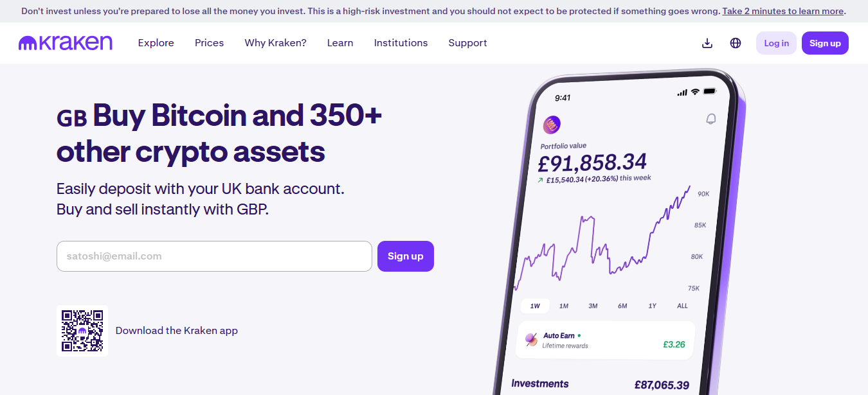The width and height of the screenshot is (868, 395).
Task: Expand the Why Kraken? menu
Action: pos(276,43)
